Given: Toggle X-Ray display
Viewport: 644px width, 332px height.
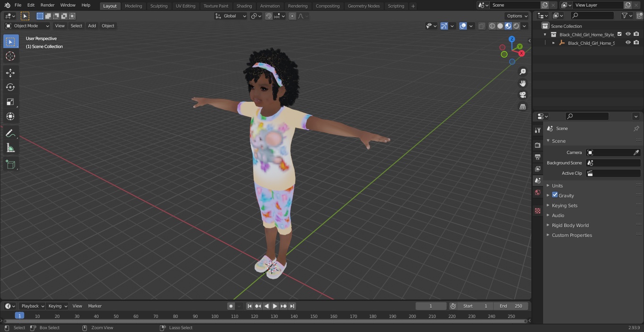Looking at the screenshot, I should tap(481, 26).
